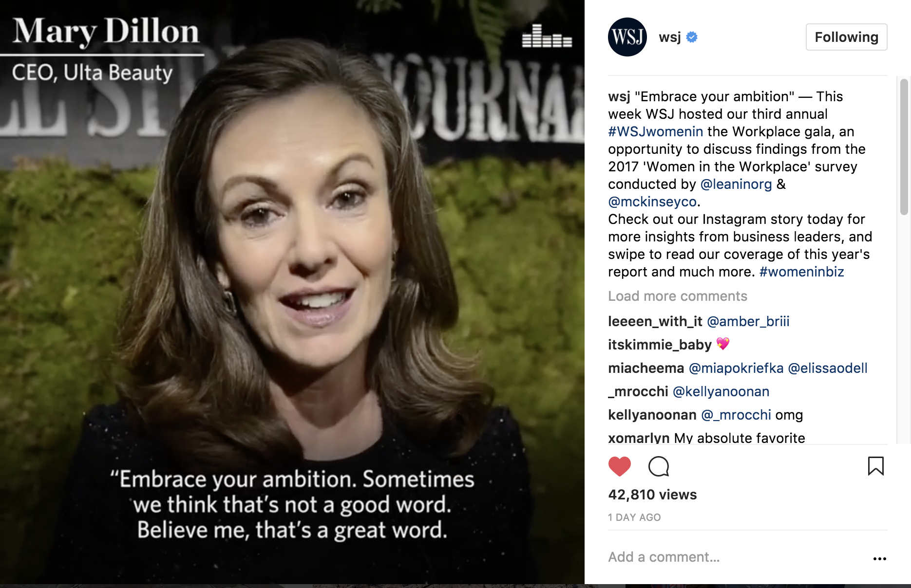Click the audio bars icon on video
This screenshot has height=588, width=911.
coord(547,36)
